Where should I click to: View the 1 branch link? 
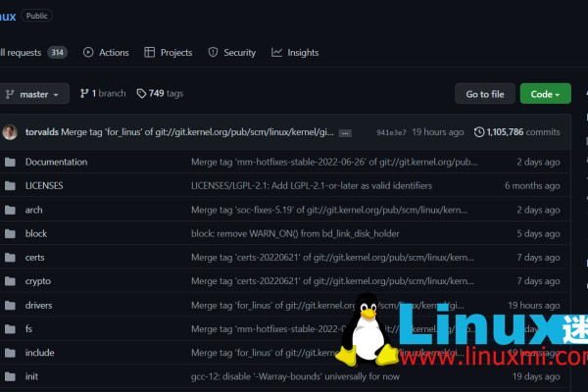103,93
